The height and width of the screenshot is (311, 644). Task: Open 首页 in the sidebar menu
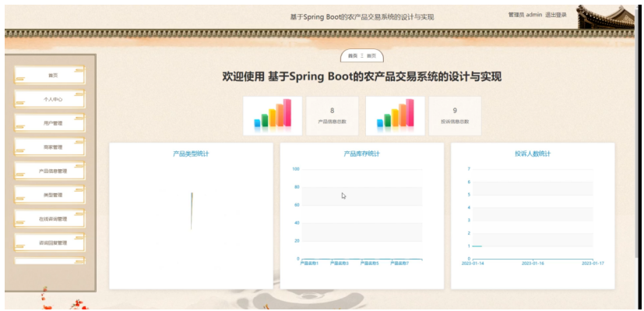[x=50, y=75]
